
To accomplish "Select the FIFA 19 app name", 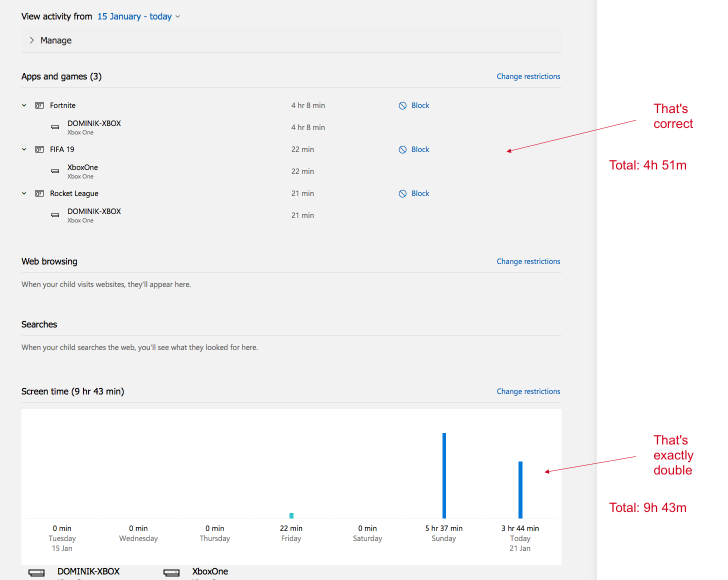I will point(62,149).
